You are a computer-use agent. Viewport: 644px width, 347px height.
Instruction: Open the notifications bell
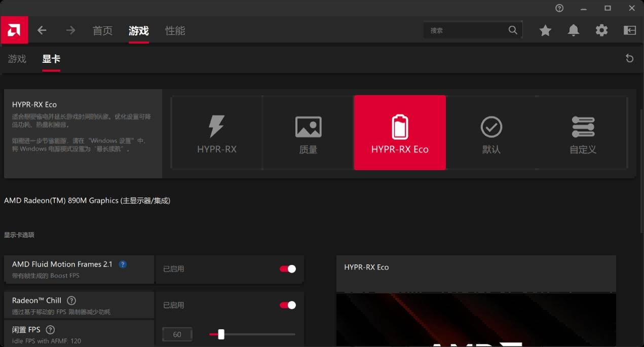coord(573,30)
